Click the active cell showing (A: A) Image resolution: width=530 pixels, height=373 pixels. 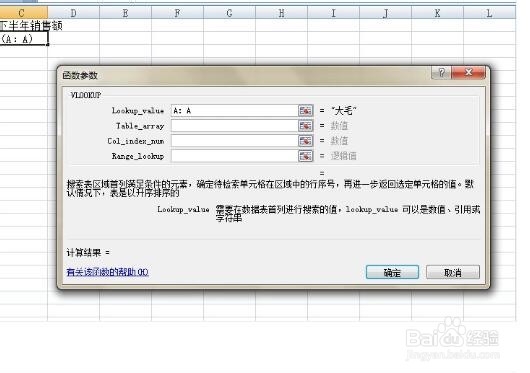tap(24, 39)
